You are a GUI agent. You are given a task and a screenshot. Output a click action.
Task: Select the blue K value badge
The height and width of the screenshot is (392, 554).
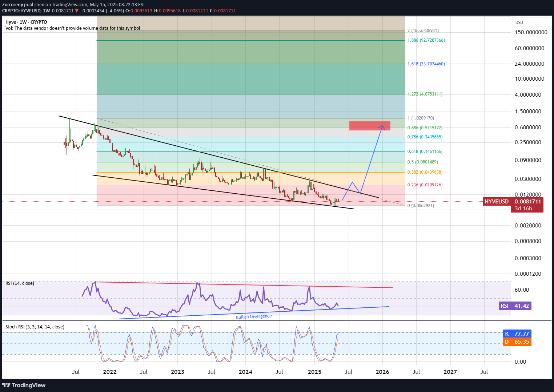(507, 334)
